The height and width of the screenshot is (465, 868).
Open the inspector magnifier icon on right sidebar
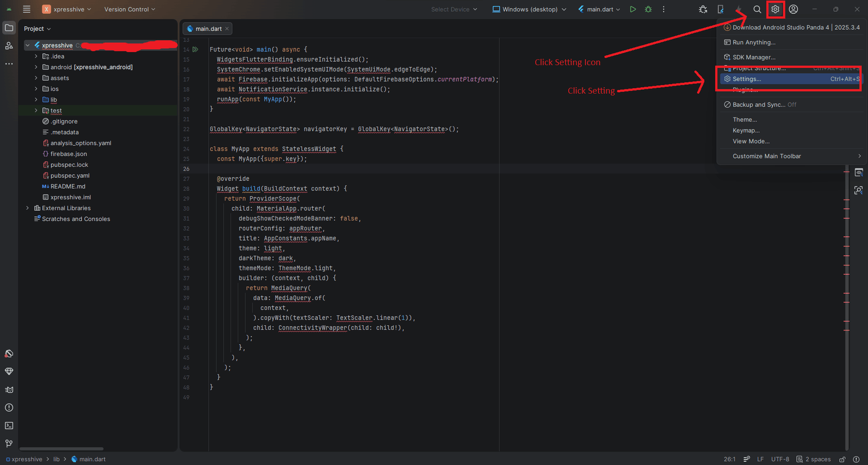pos(859,190)
